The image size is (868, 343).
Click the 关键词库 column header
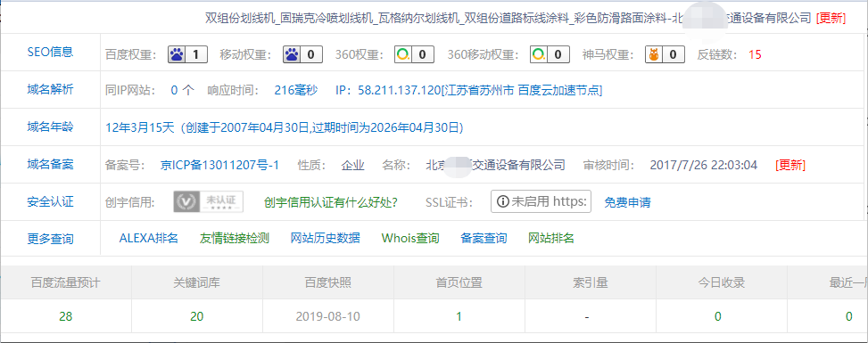pyautogui.click(x=197, y=283)
